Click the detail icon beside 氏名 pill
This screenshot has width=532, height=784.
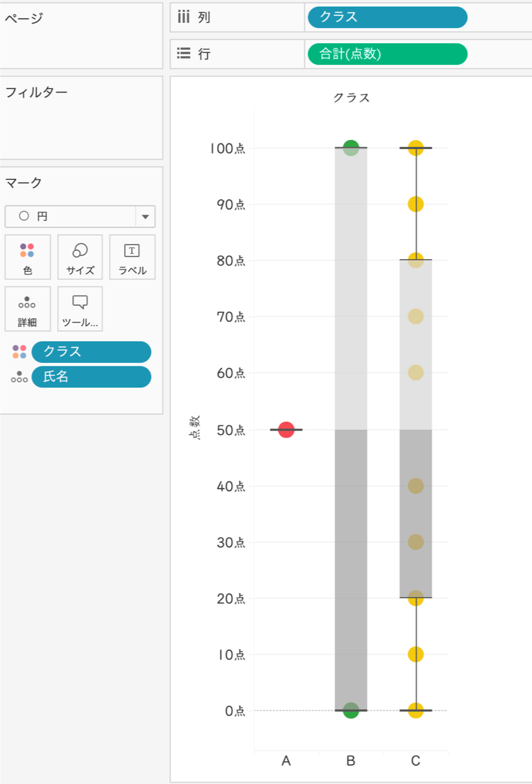19,376
